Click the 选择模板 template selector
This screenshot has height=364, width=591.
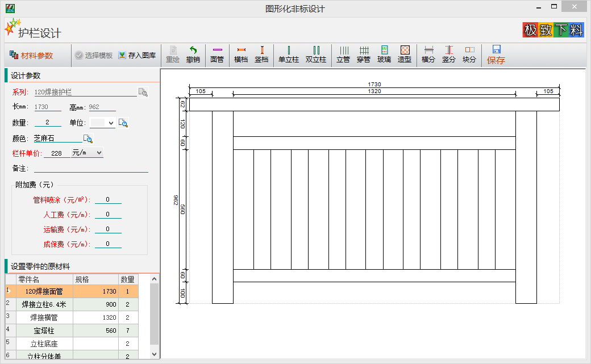click(94, 56)
